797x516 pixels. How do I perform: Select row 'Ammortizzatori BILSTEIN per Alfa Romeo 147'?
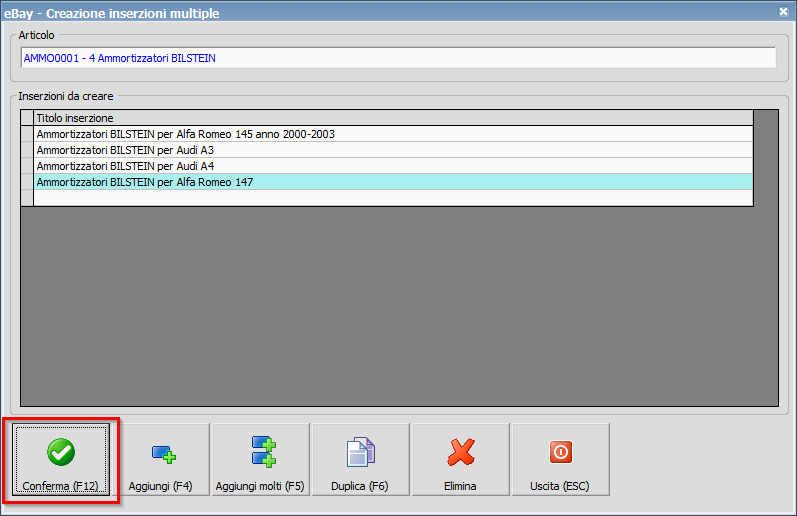[x=393, y=182]
